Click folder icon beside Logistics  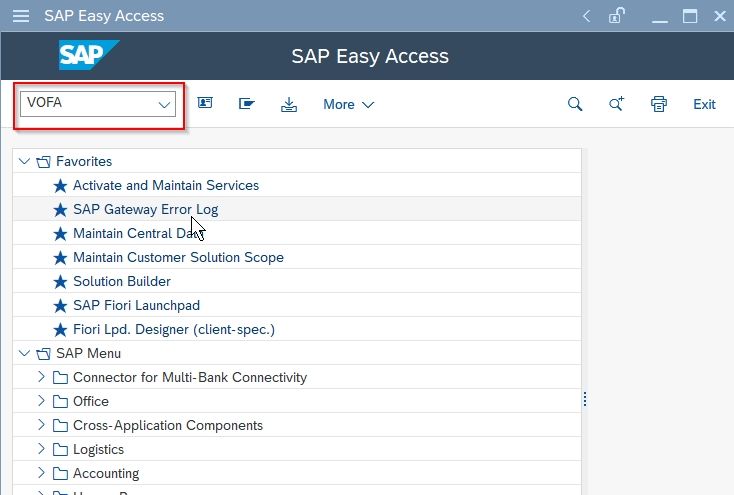point(60,450)
